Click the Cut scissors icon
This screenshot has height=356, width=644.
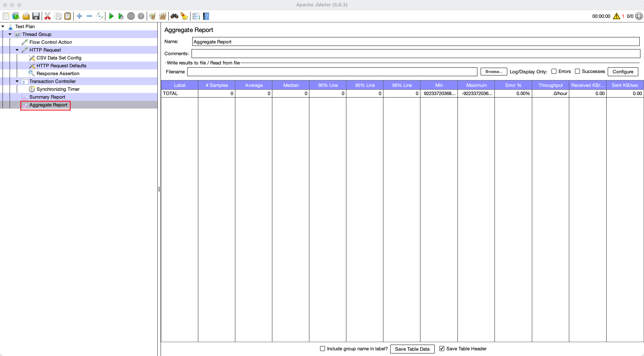pos(48,16)
